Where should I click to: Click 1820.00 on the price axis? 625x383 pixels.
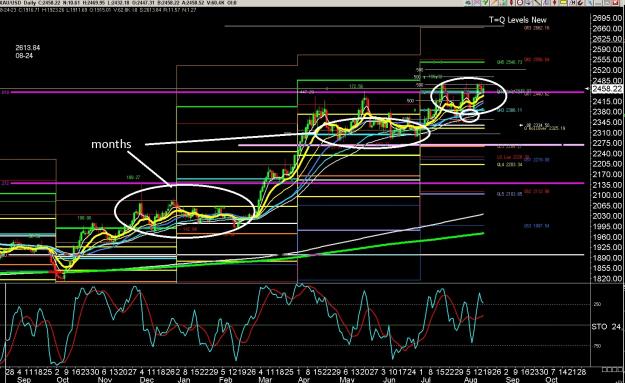click(x=607, y=278)
